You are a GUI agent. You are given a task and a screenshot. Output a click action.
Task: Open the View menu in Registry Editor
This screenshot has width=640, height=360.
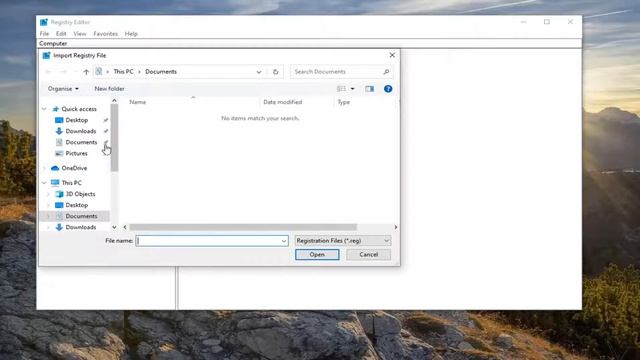(x=80, y=34)
